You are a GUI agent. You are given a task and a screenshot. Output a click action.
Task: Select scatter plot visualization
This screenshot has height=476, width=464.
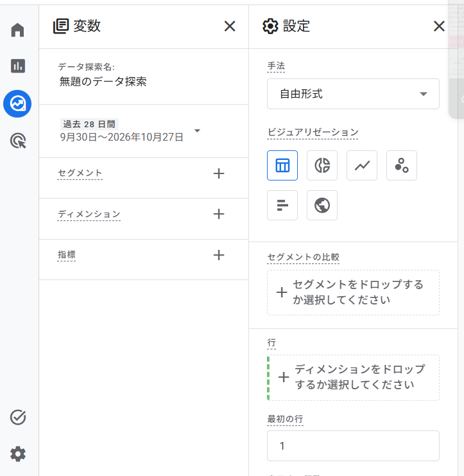click(x=402, y=166)
